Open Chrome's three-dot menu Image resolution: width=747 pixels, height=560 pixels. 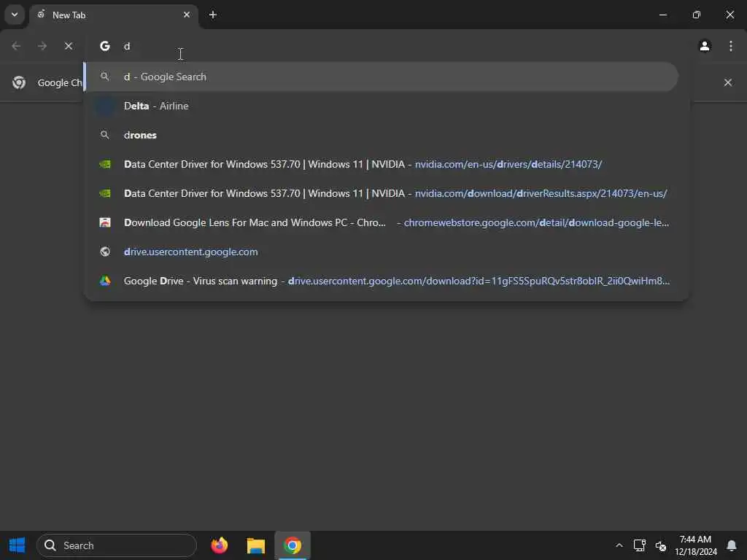tap(731, 46)
